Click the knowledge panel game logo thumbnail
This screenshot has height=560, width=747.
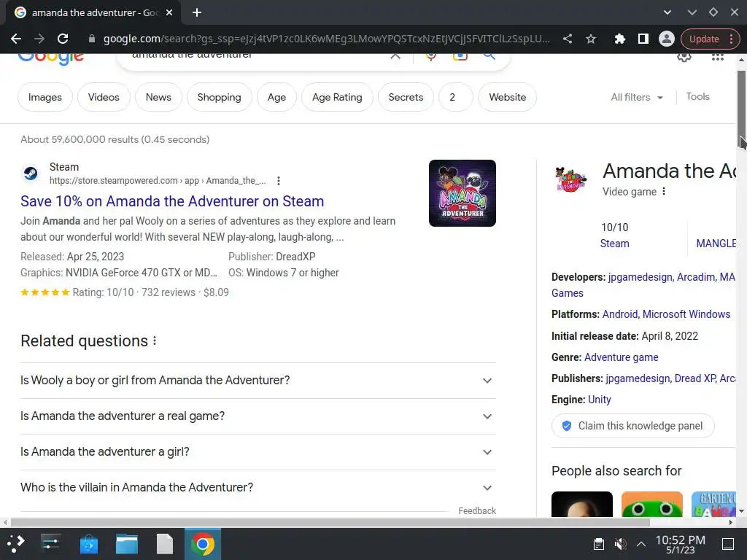click(x=570, y=179)
